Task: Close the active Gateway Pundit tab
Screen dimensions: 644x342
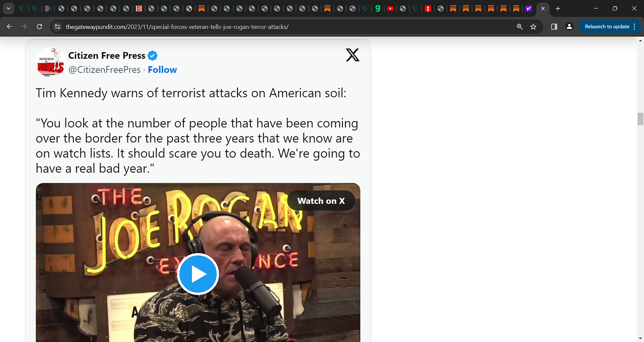Action: 543,8
